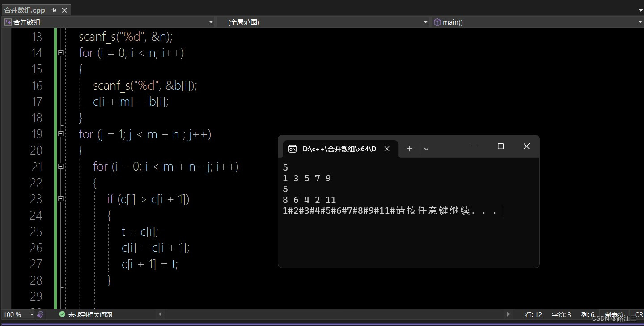Image resolution: width=644 pixels, height=326 pixels.
Task: Click line number 17 in the gutter
Action: coord(37,102)
